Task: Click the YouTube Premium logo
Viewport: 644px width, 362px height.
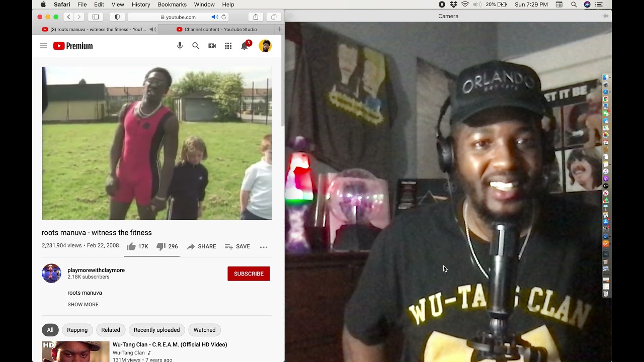Action: [x=73, y=46]
